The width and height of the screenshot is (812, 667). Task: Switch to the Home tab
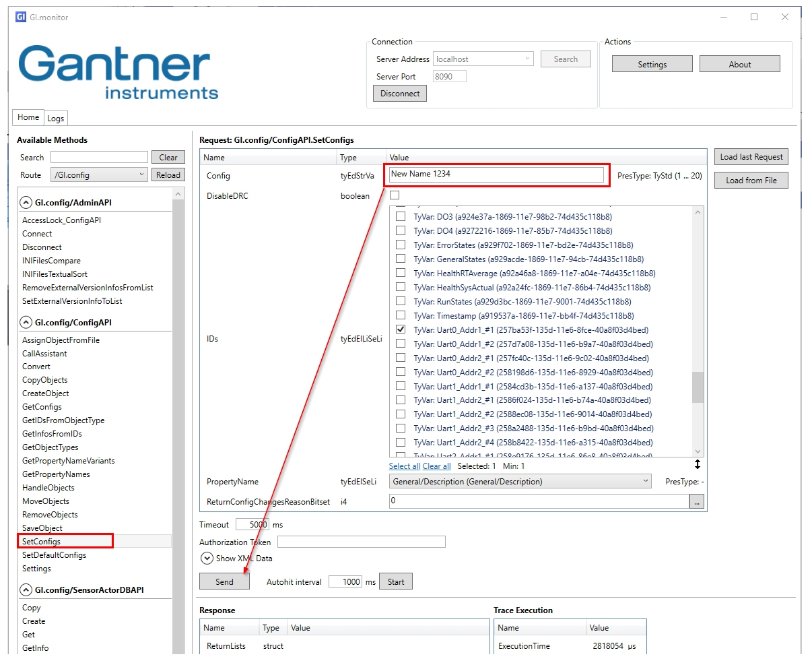click(28, 117)
